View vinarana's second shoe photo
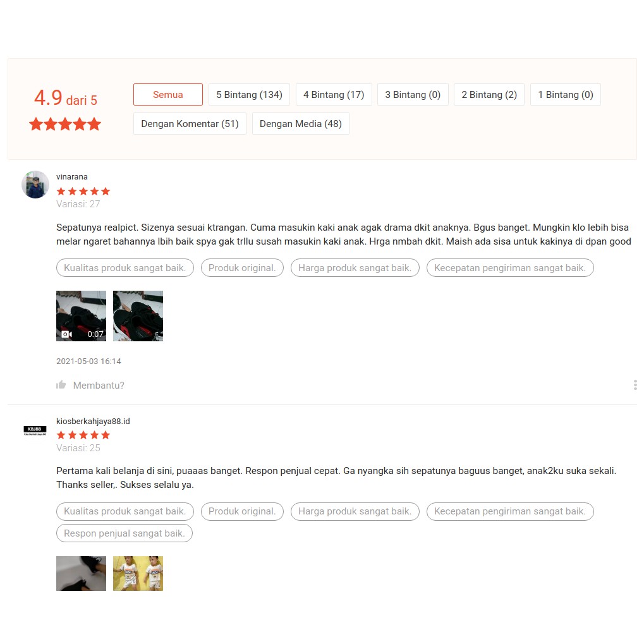644x644 pixels. click(x=138, y=316)
